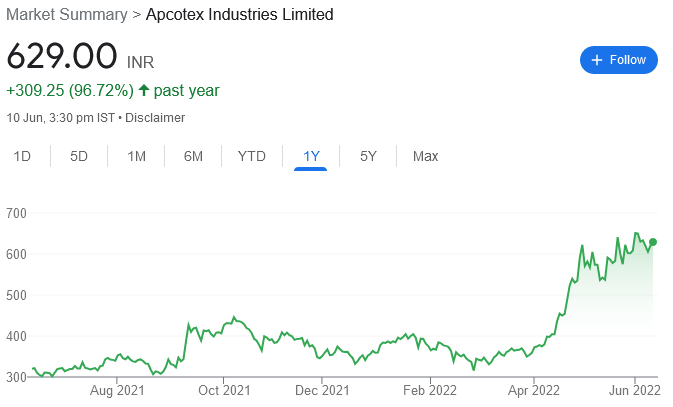The image size is (673, 407).
Task: Open the Disclaimer link
Action: 155,117
